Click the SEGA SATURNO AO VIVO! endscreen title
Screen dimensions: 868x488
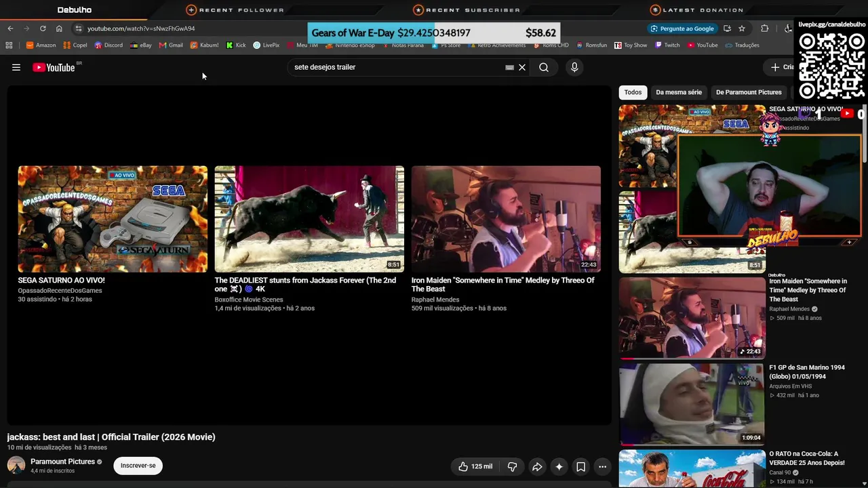[x=62, y=280]
